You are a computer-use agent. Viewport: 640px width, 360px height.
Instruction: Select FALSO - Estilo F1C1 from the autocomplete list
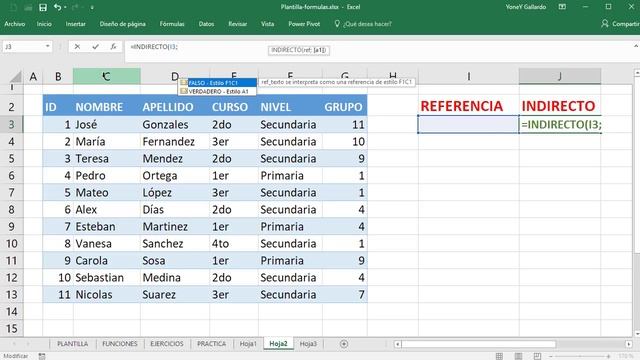point(218,83)
